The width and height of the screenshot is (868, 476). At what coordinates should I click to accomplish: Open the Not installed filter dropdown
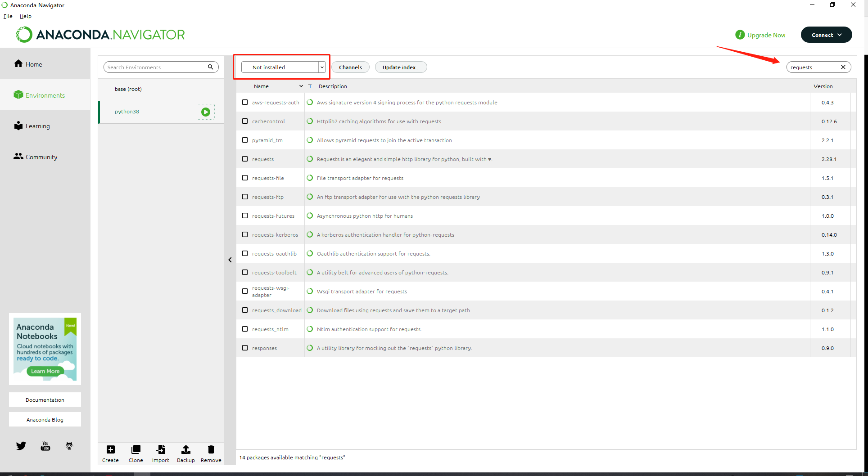point(283,67)
